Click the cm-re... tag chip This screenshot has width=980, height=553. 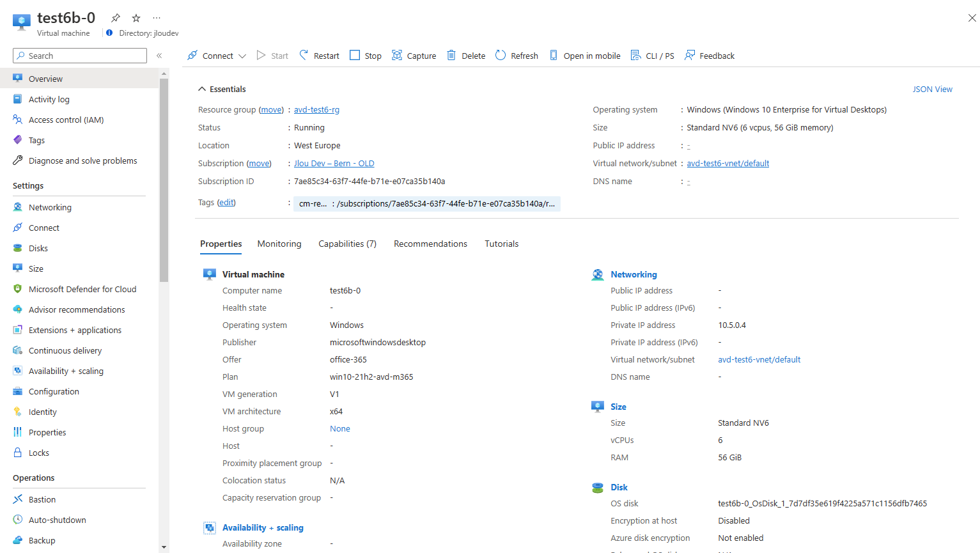(427, 203)
